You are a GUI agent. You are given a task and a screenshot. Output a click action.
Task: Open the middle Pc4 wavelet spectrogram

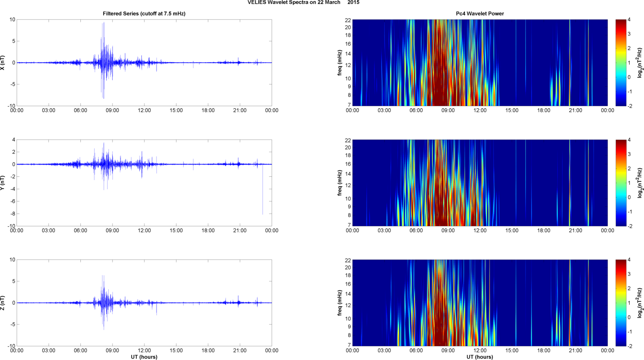[480, 183]
